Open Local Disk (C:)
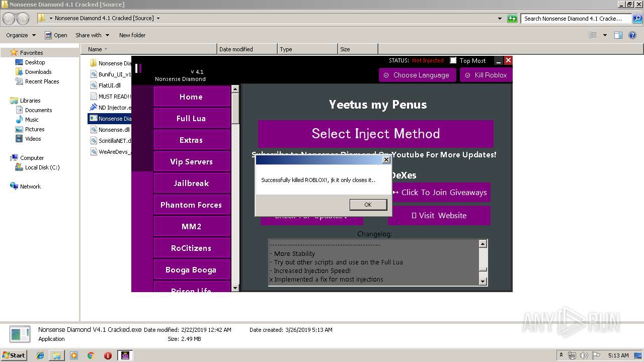644x362 pixels. [42, 167]
